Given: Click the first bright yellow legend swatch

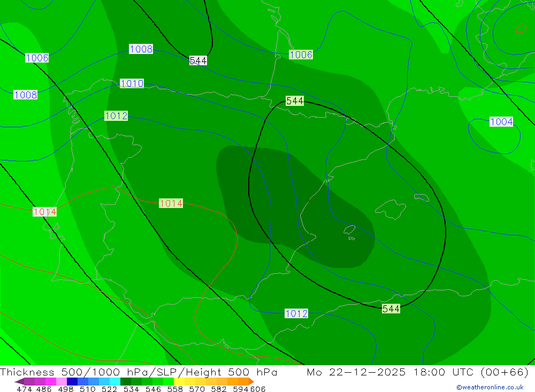Looking at the screenshot, I should pos(179,381).
